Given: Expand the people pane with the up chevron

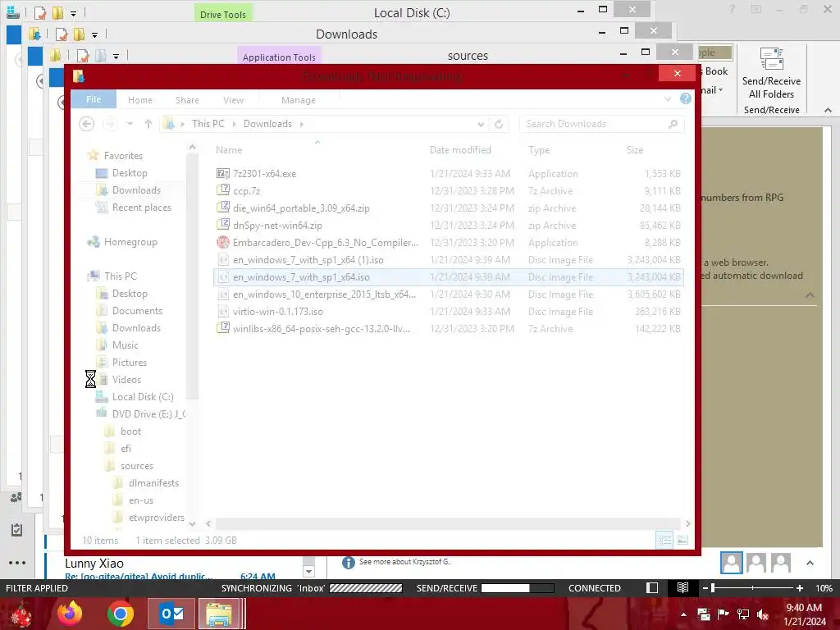Looking at the screenshot, I should (x=810, y=563).
